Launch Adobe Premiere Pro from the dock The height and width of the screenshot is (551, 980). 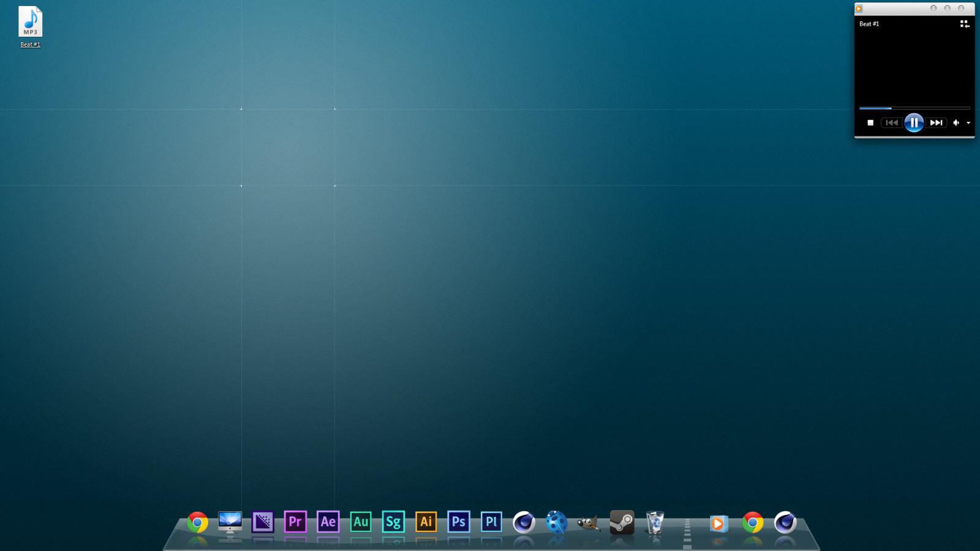pos(295,522)
